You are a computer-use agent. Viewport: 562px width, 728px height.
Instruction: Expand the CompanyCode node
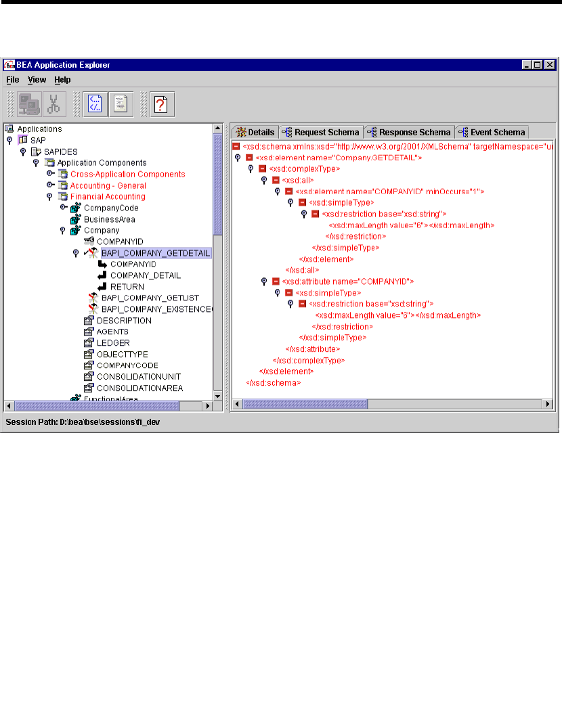point(64,207)
